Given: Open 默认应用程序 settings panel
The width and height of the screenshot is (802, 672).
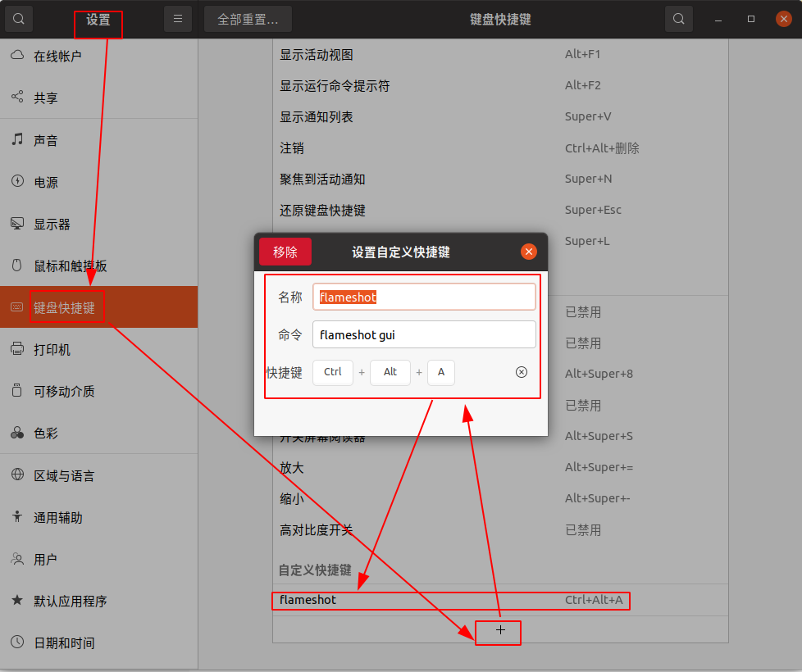Looking at the screenshot, I should 98,601.
